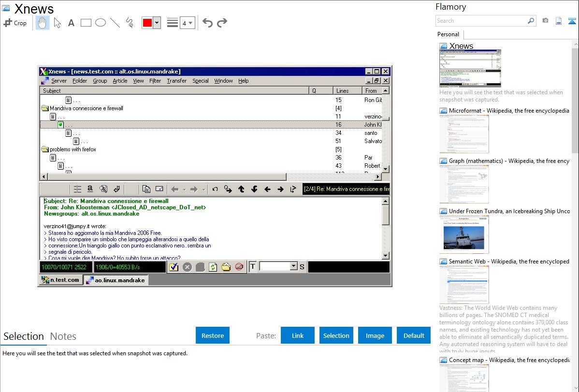This screenshot has height=392, width=579.
Task: Click the Paste Link button
Action: pos(298,335)
